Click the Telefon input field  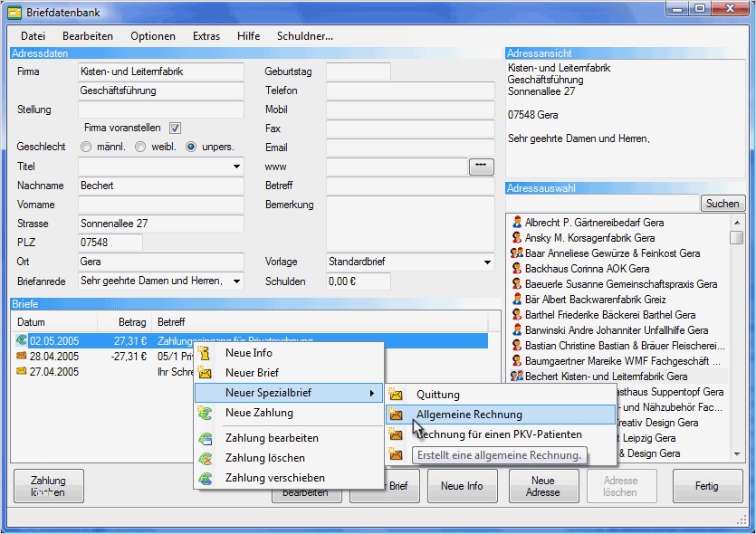[410, 91]
